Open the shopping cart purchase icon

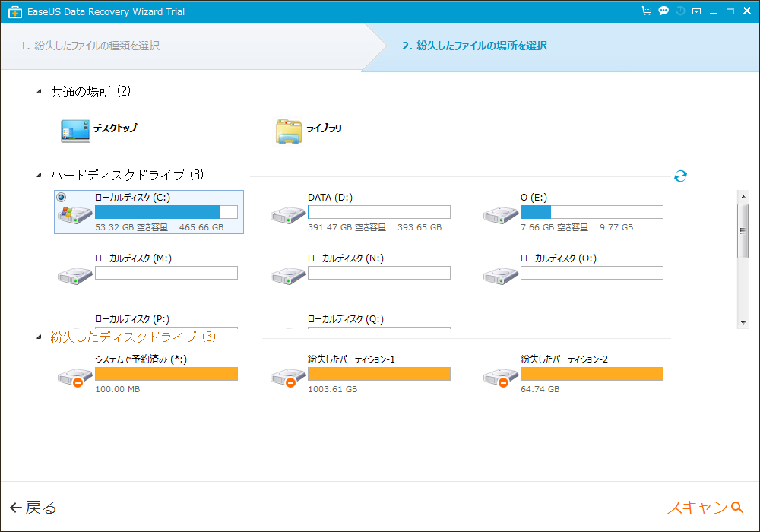(647, 11)
